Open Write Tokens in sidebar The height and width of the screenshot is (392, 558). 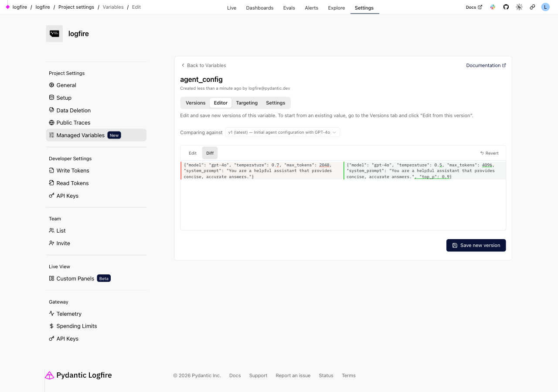click(x=73, y=171)
